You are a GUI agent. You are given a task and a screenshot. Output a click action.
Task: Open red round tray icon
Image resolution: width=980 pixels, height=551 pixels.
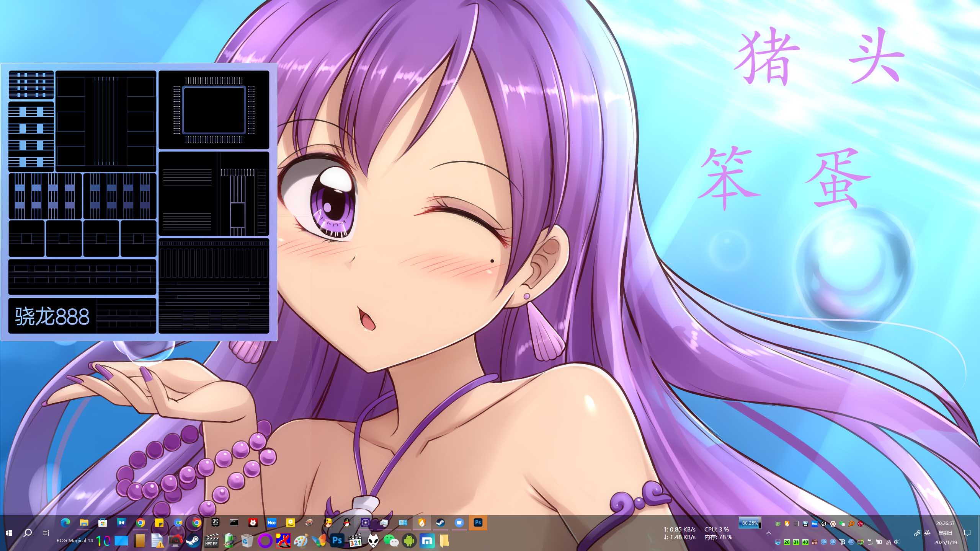tap(861, 524)
